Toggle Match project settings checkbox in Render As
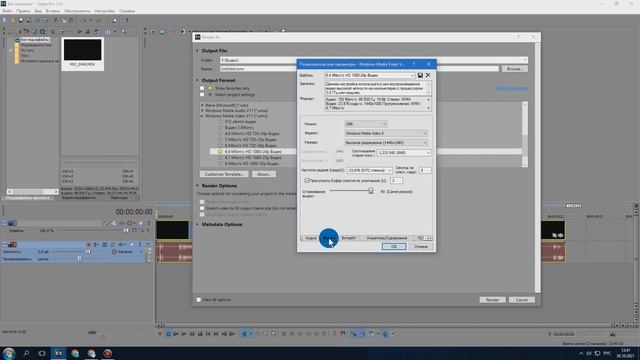 (202, 95)
